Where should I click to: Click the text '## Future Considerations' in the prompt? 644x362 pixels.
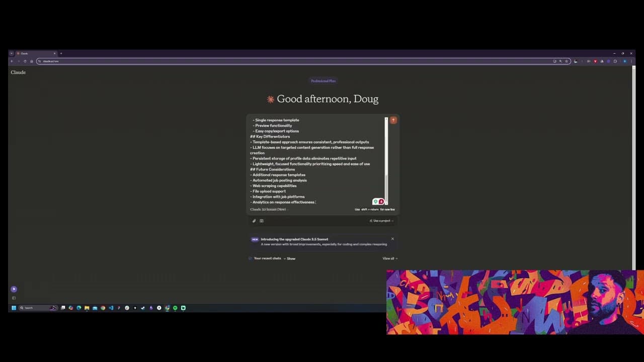[x=273, y=169]
